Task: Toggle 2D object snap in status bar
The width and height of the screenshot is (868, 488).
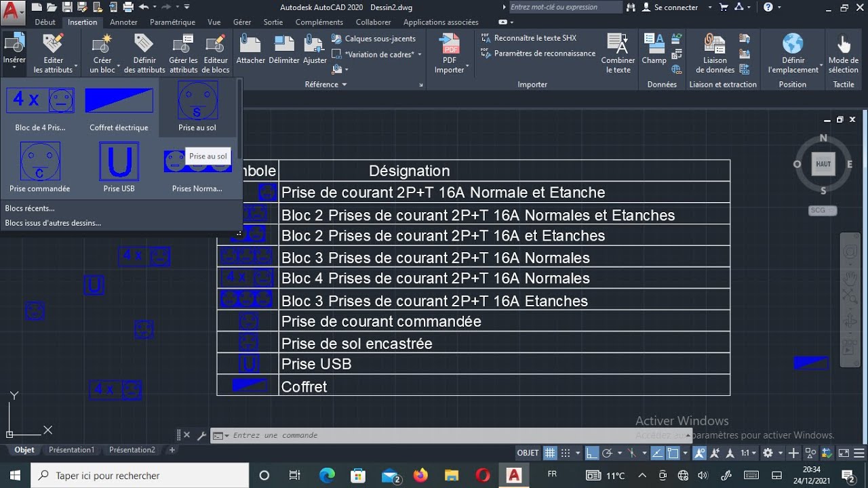Action: tap(673, 453)
